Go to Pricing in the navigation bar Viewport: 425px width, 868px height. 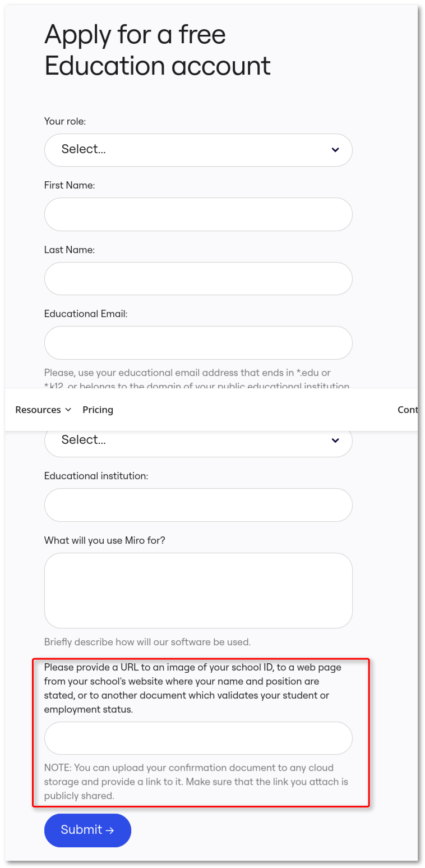pos(98,410)
